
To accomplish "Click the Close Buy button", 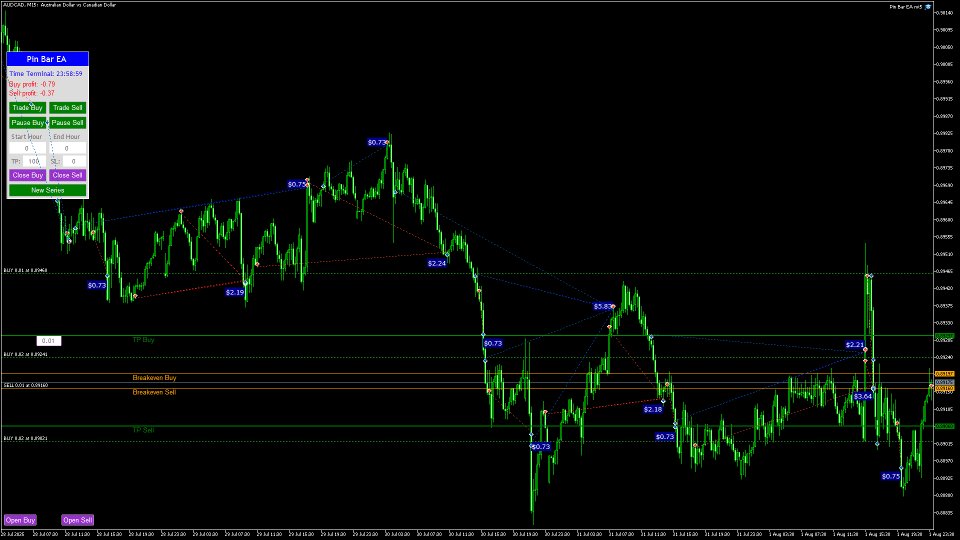I will coord(28,175).
